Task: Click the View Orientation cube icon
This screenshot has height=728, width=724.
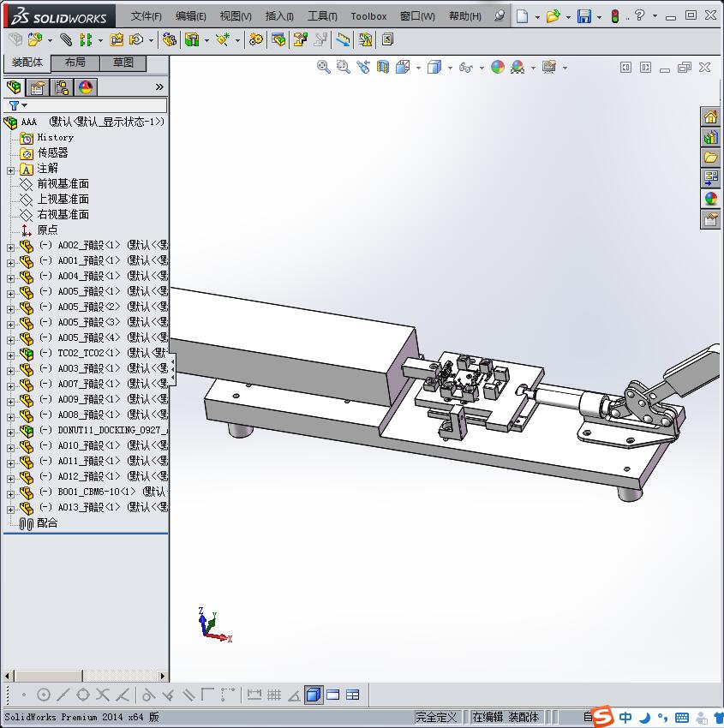Action: click(403, 68)
